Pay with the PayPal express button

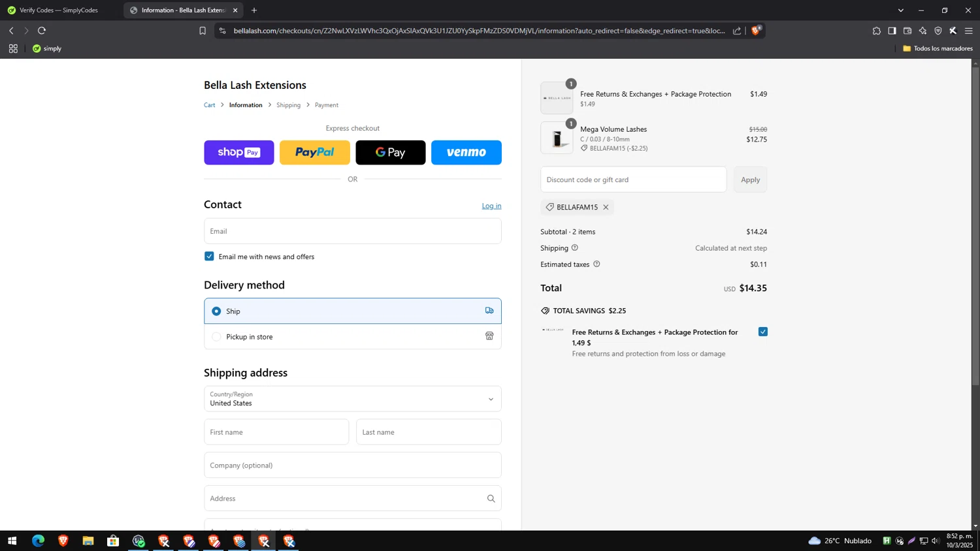(x=314, y=153)
